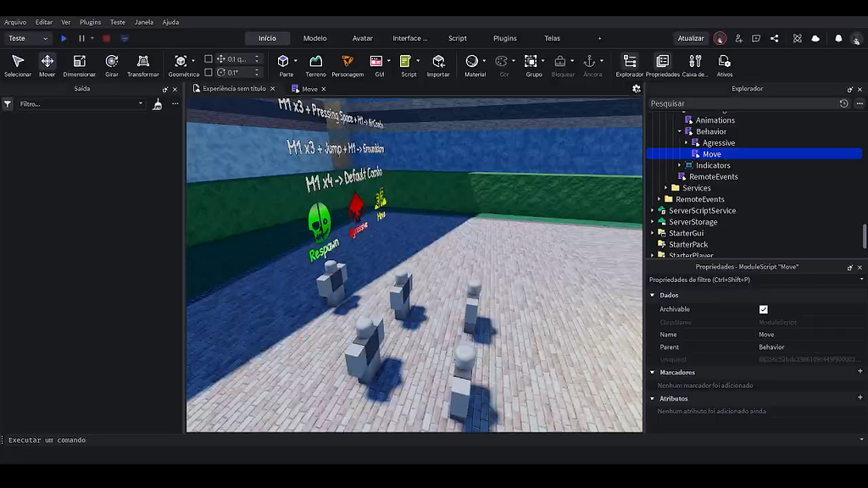This screenshot has width=868, height=488.
Task: Add a new Marcadores tag
Action: point(860,371)
